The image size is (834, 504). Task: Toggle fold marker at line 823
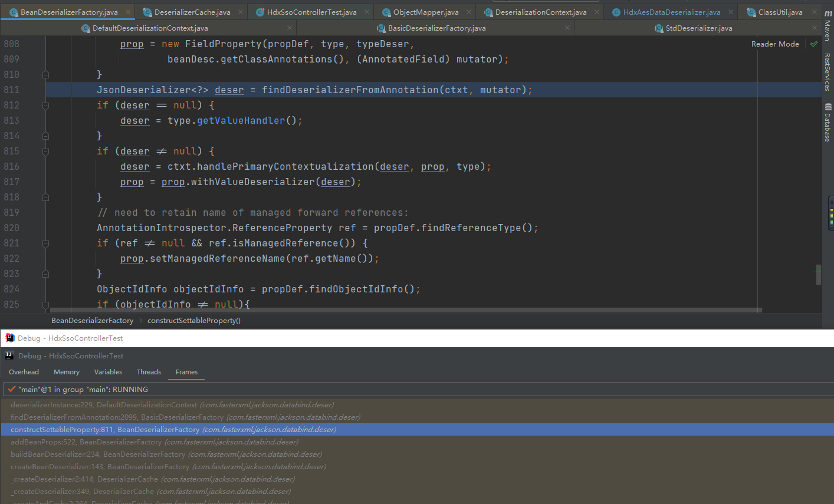click(x=45, y=274)
